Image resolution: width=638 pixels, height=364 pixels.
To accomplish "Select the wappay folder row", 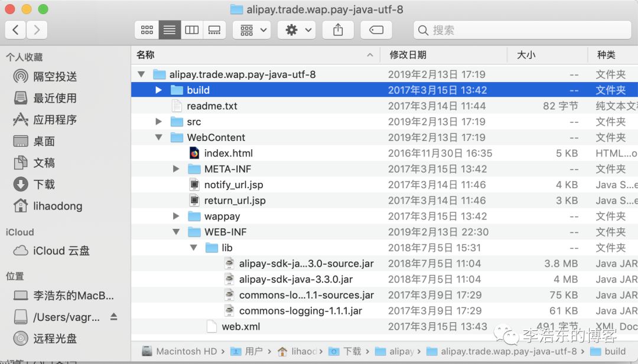I will (x=385, y=216).
